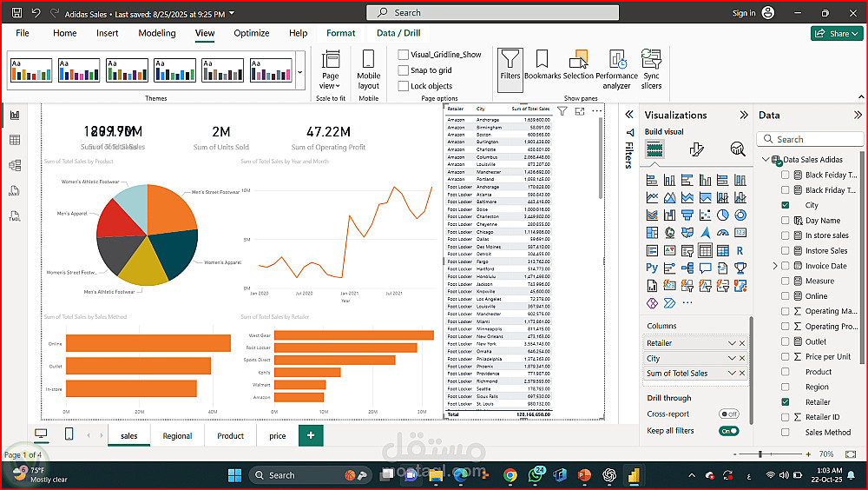Open the Sum of Totel Sales field dropdown

[731, 373]
